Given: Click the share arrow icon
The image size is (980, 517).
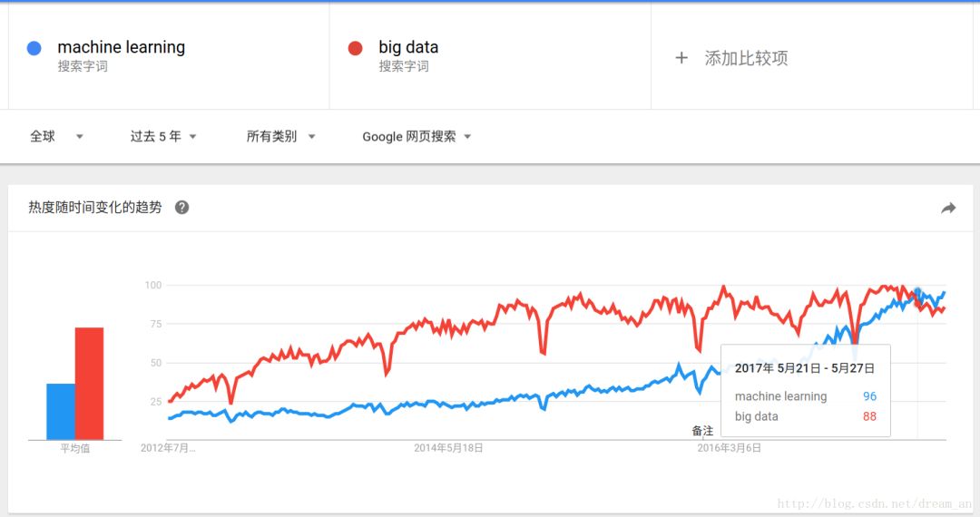Looking at the screenshot, I should click(x=948, y=208).
